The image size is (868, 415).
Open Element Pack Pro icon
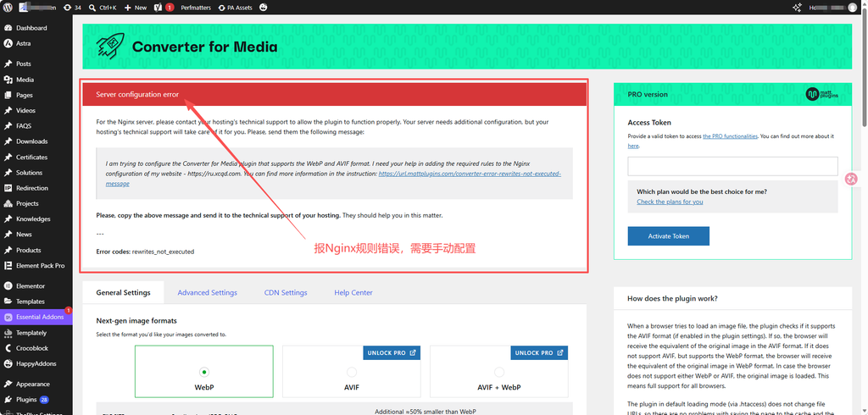coord(8,266)
